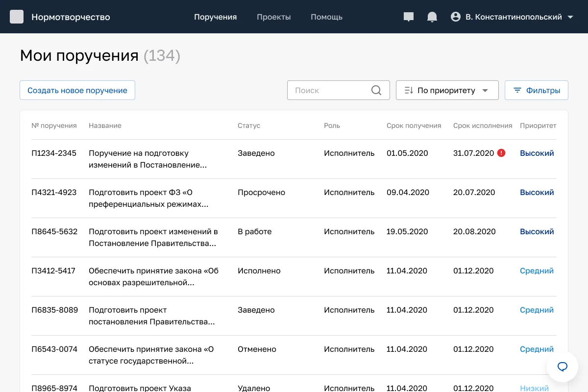Click the Срок получения column header
Image resolution: width=588 pixels, height=392 pixels.
[414, 125]
